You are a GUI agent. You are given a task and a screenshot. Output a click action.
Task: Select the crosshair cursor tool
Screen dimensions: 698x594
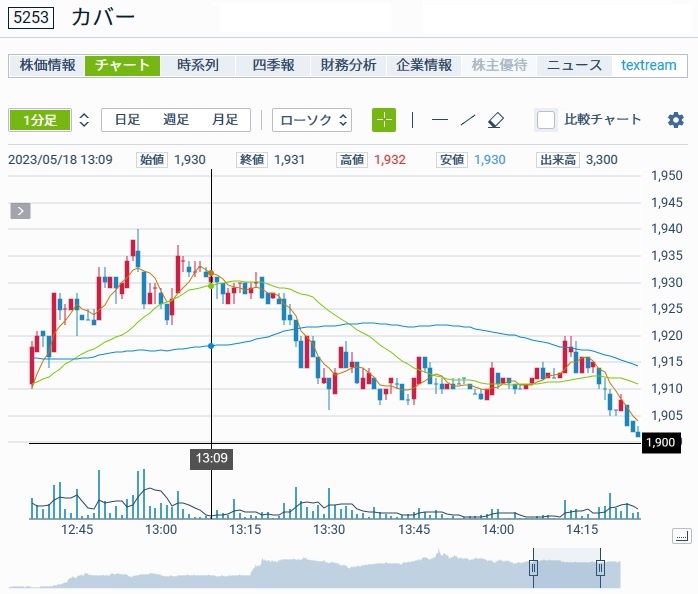[x=384, y=120]
